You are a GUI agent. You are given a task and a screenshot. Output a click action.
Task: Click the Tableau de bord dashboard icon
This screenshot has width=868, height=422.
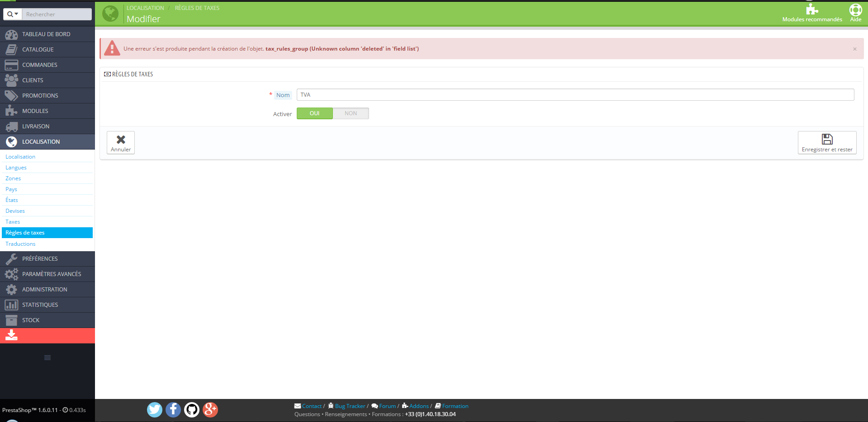(11, 34)
